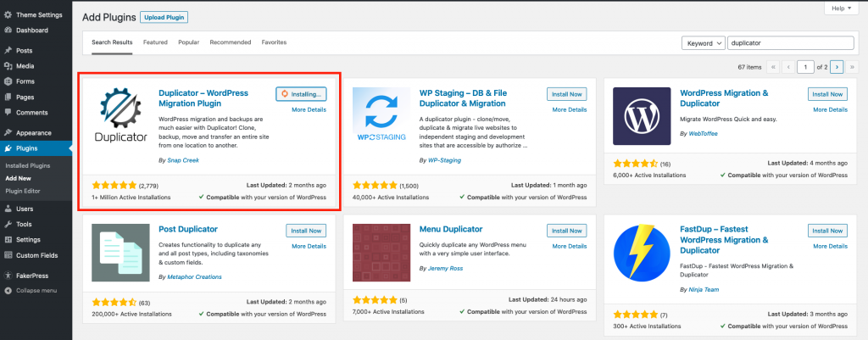Click the Posts pin icon
Image resolution: width=868 pixels, height=340 pixels.
pyautogui.click(x=8, y=50)
